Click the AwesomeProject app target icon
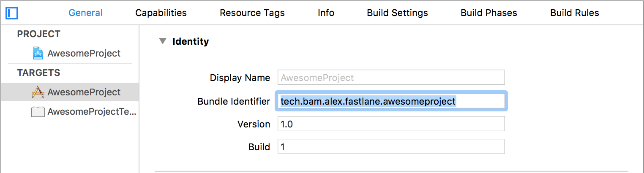Image resolution: width=644 pixels, height=173 pixels. (38, 92)
